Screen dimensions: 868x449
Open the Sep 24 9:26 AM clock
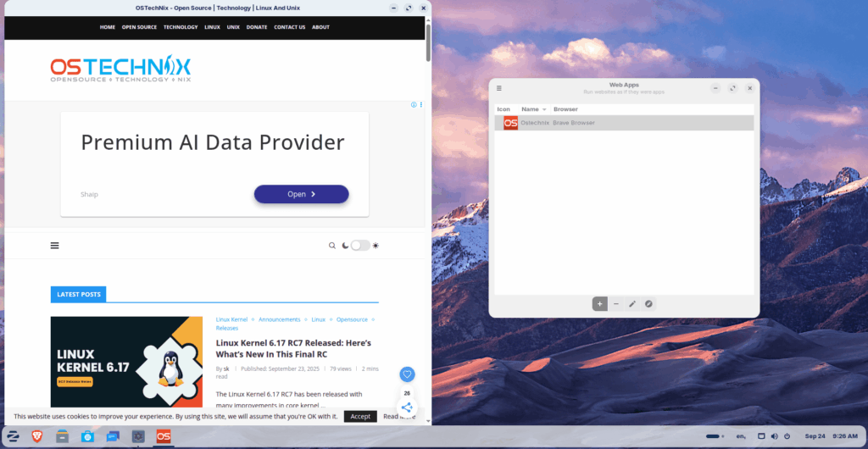click(x=831, y=436)
